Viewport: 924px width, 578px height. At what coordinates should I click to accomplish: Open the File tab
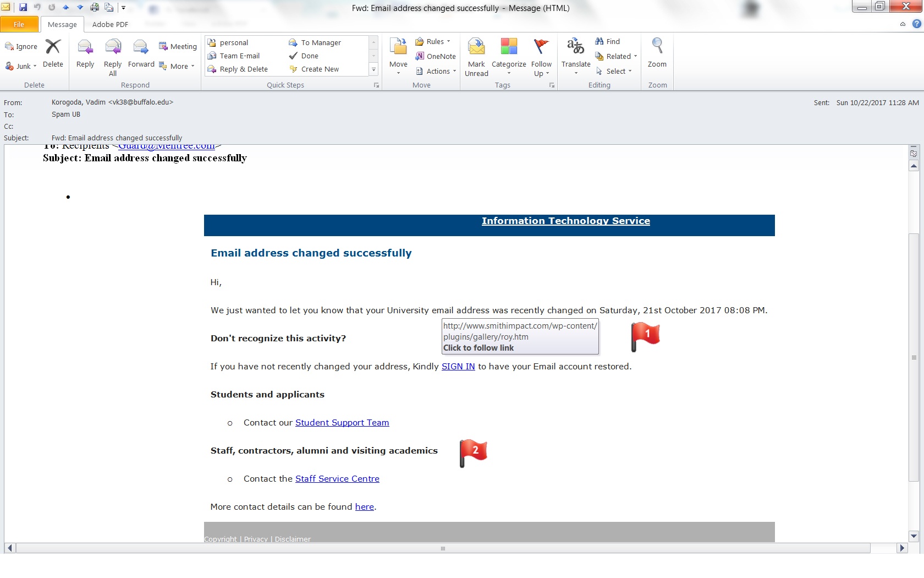point(19,24)
